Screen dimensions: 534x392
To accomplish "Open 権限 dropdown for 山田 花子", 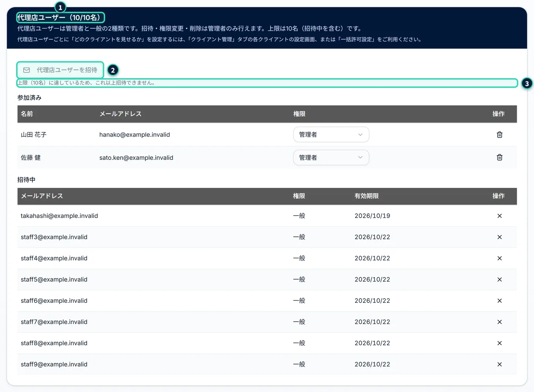I will coord(331,135).
